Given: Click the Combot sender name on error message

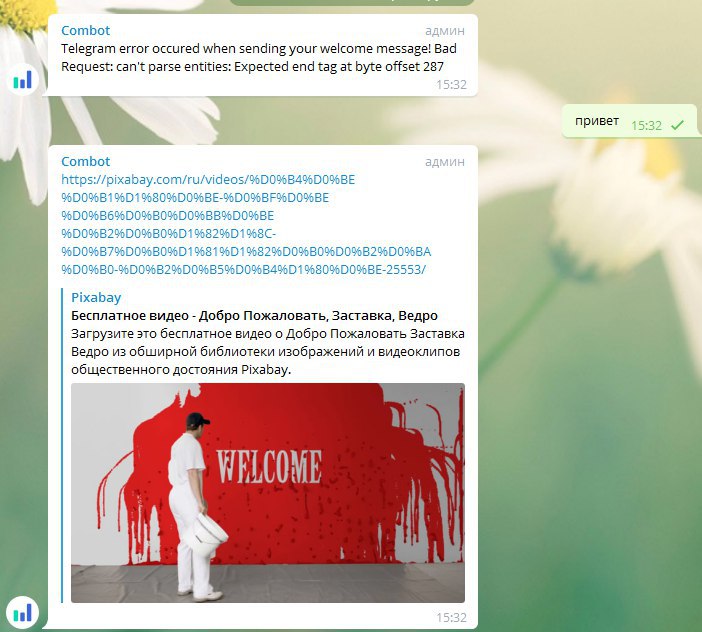Looking at the screenshot, I should pos(85,30).
